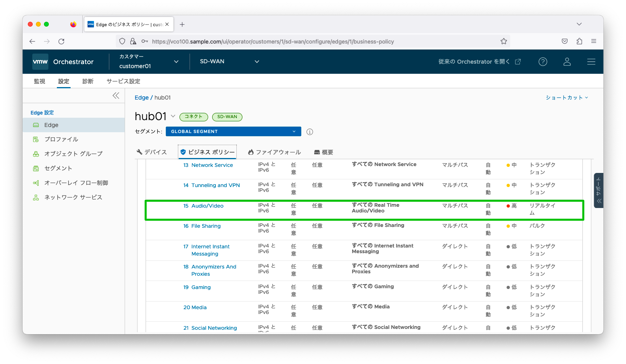The height and width of the screenshot is (364, 626).
Task: Close the Edge のビジネス ポリシー browser tab
Action: click(x=167, y=24)
